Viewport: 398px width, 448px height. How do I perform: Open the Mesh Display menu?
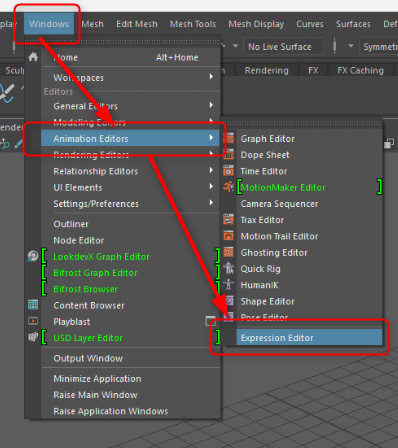(256, 24)
